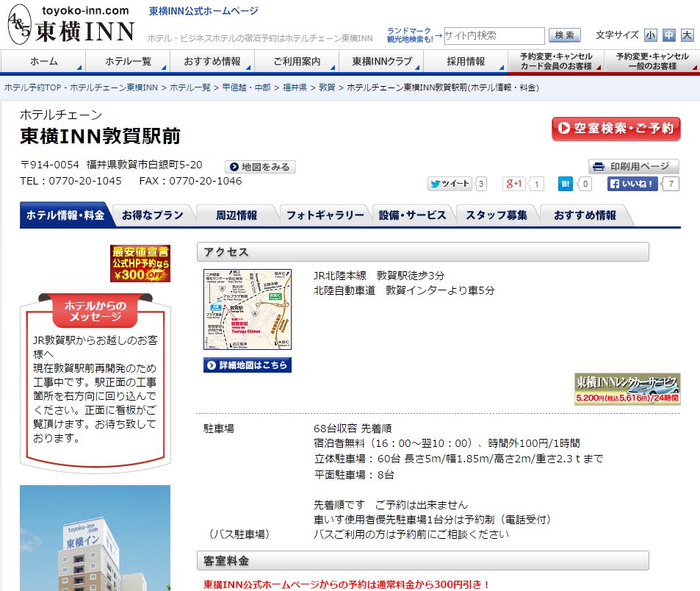
Task: Click the Toyoko Inn logo
Action: pos(71,24)
